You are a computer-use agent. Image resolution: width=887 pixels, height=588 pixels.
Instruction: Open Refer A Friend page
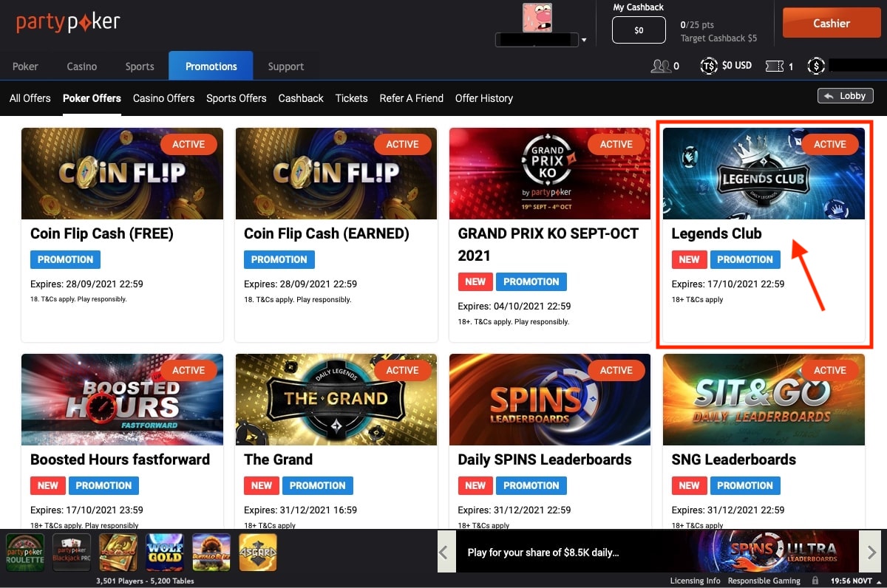[411, 98]
